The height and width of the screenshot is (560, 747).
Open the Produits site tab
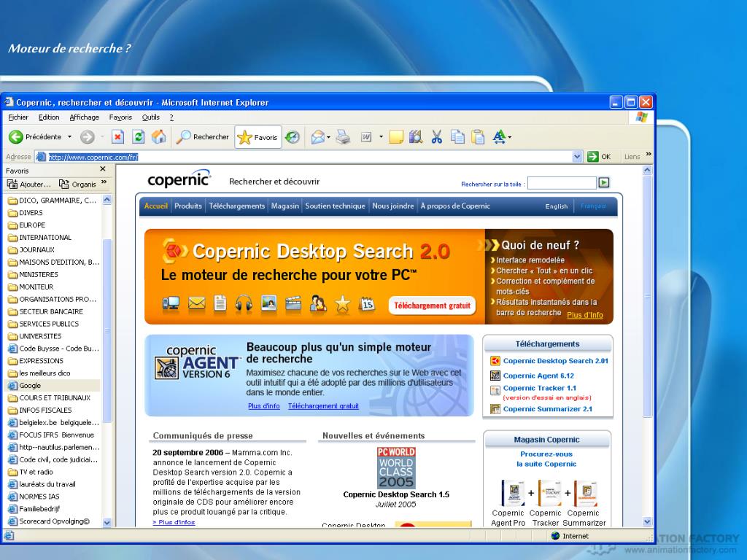[x=187, y=206]
